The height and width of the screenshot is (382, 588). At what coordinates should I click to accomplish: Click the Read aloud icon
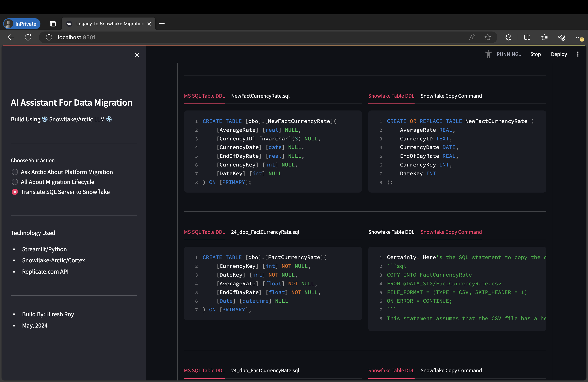pyautogui.click(x=472, y=37)
